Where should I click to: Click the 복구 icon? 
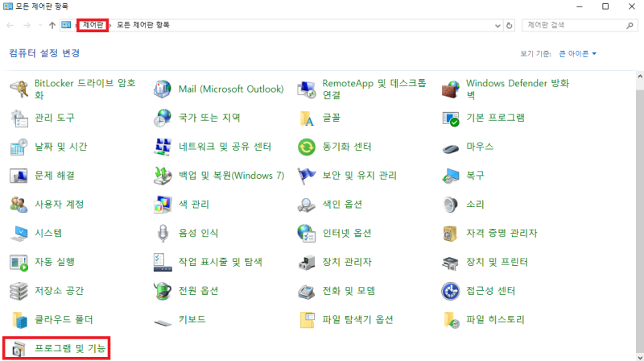pyautogui.click(x=450, y=176)
